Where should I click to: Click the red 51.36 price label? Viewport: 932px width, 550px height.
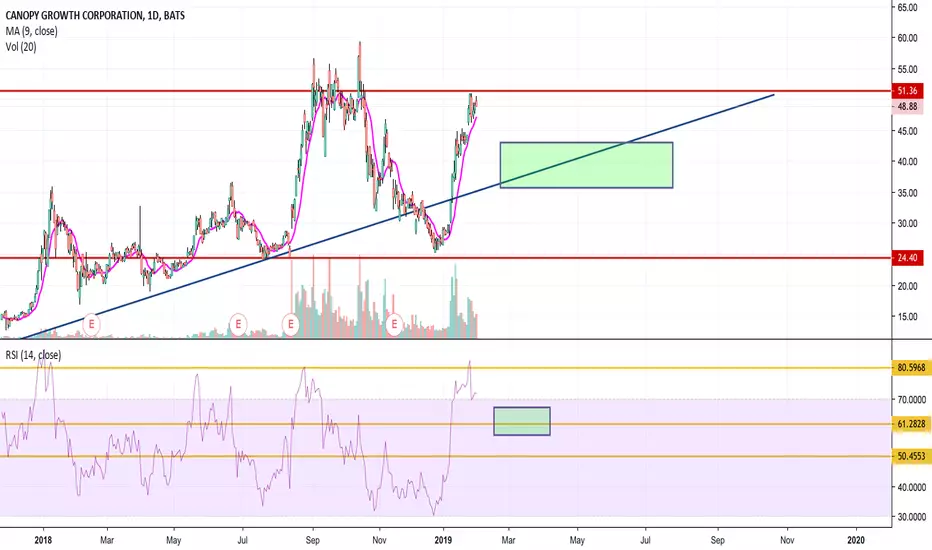(907, 91)
